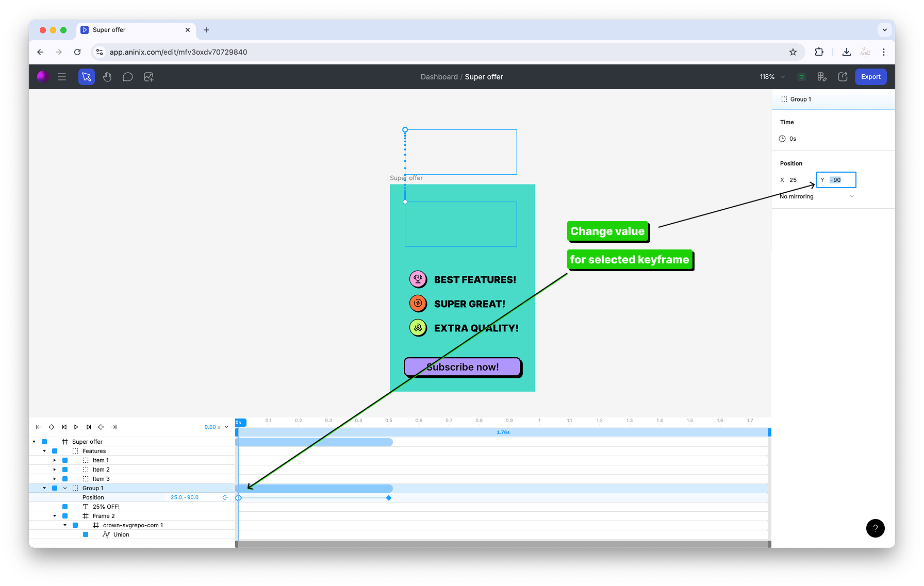Image resolution: width=924 pixels, height=586 pixels.
Task: Open the comment tool
Action: click(x=128, y=77)
